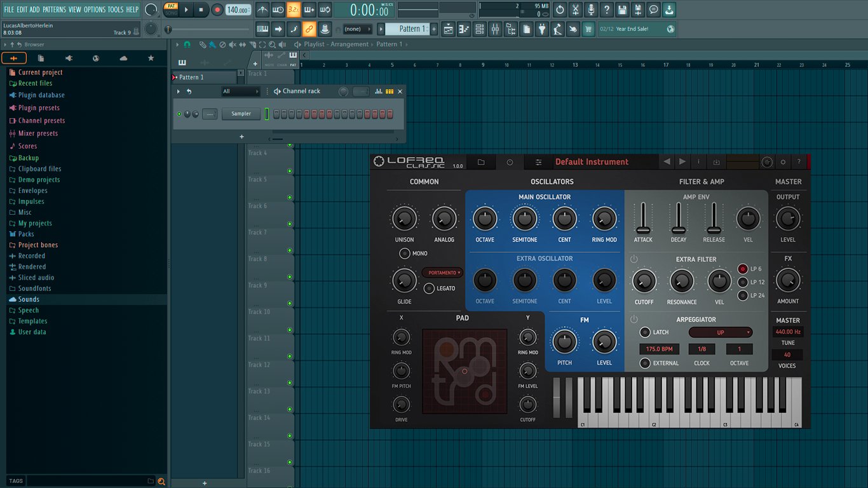The height and width of the screenshot is (488, 868).
Task: Select the LP 24 filter option
Action: click(742, 295)
